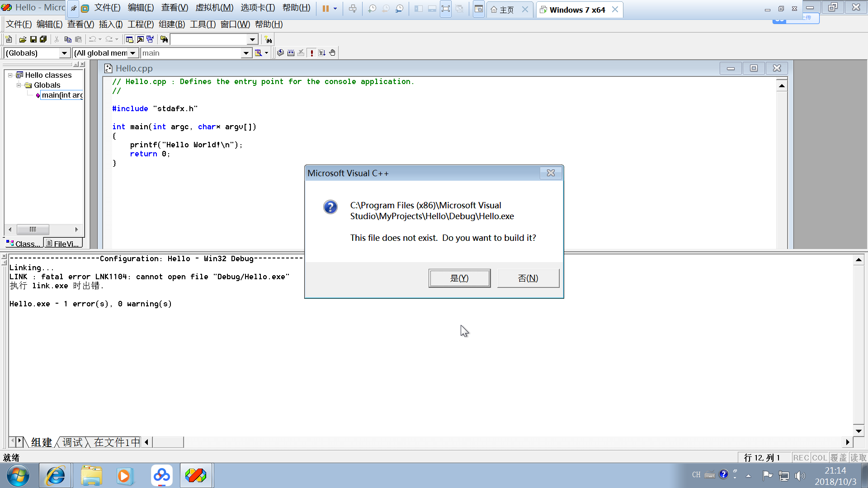
Task: Open the (Globals) class dropdown
Action: pos(64,53)
